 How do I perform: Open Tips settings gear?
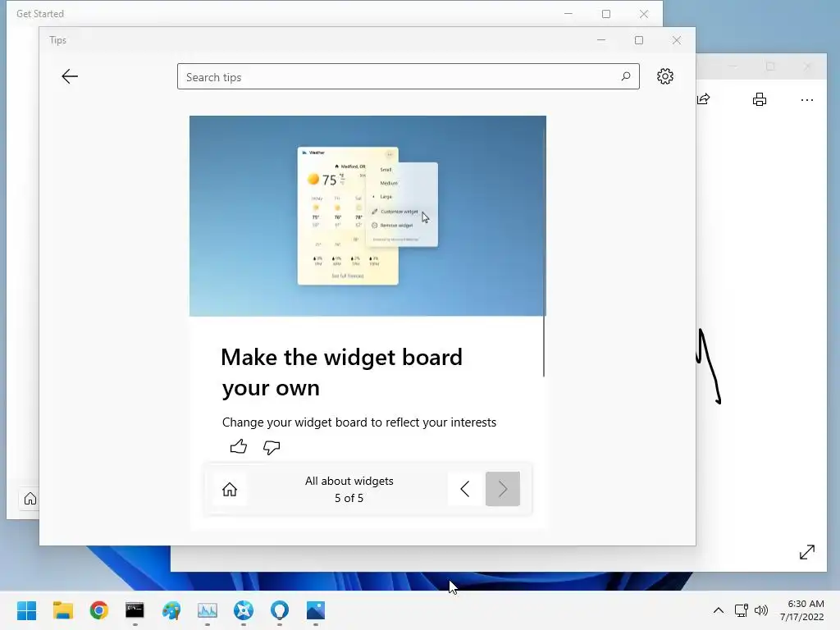pyautogui.click(x=664, y=76)
